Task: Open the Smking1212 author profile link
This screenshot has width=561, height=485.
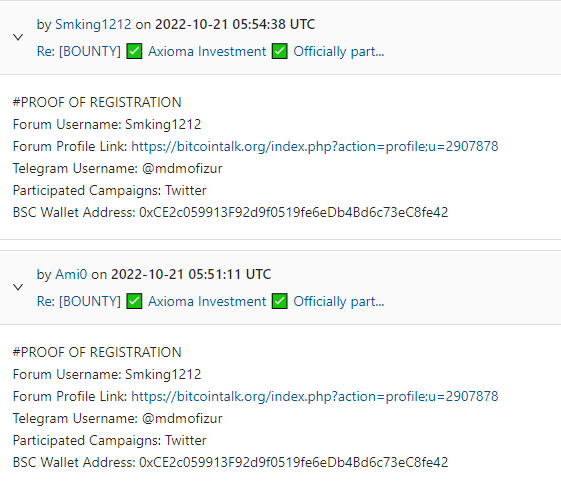Action: [93, 24]
